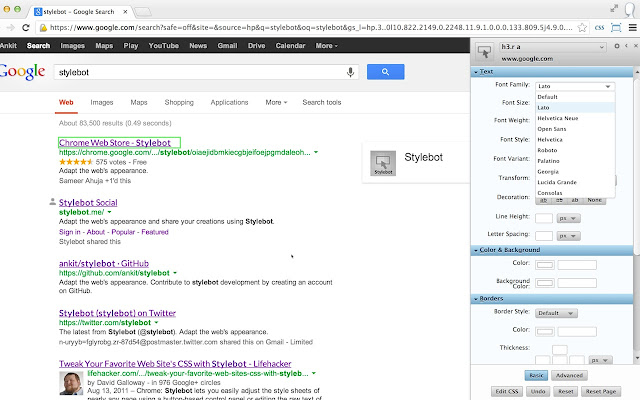
Task: Open Stylebot on Twitter result
Action: [x=117, y=313]
